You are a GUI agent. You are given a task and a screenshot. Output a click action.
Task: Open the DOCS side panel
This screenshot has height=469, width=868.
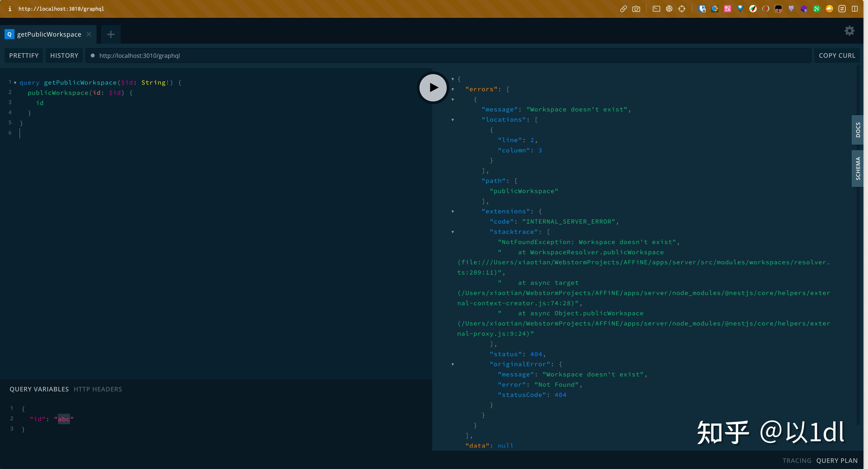(x=858, y=130)
